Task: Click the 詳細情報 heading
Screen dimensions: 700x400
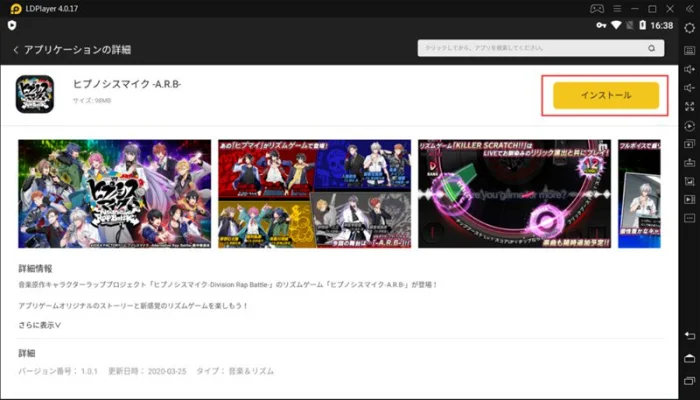Action: click(x=35, y=268)
